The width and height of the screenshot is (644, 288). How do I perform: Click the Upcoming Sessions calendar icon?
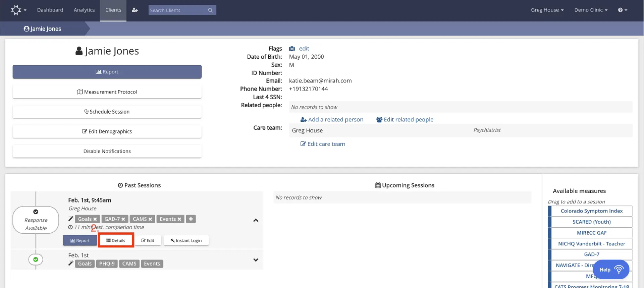coord(378,185)
